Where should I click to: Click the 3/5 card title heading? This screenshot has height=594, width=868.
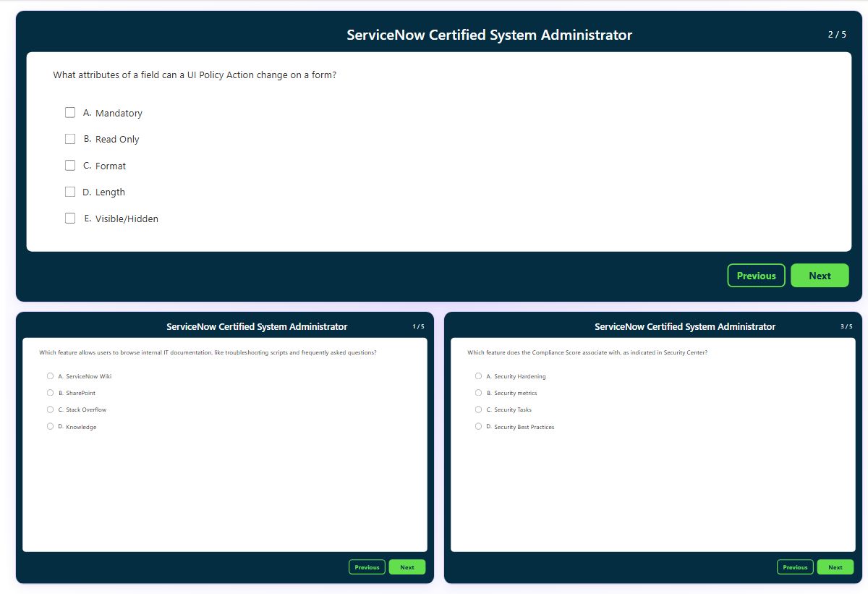(x=685, y=327)
